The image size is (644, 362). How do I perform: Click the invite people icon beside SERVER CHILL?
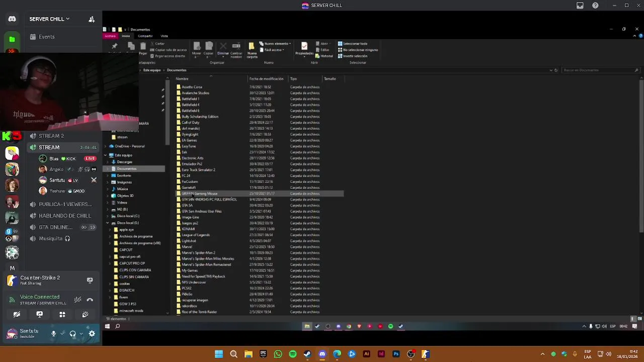click(x=92, y=19)
